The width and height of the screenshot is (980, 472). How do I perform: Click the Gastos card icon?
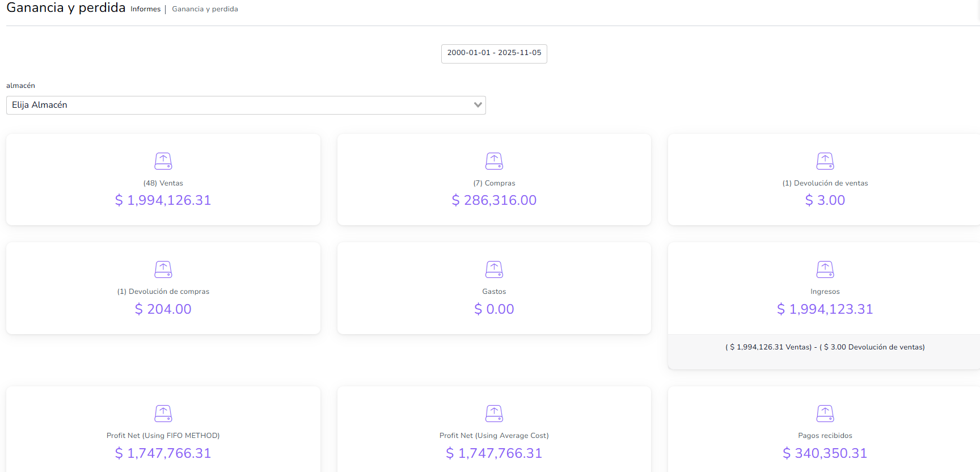pos(494,269)
